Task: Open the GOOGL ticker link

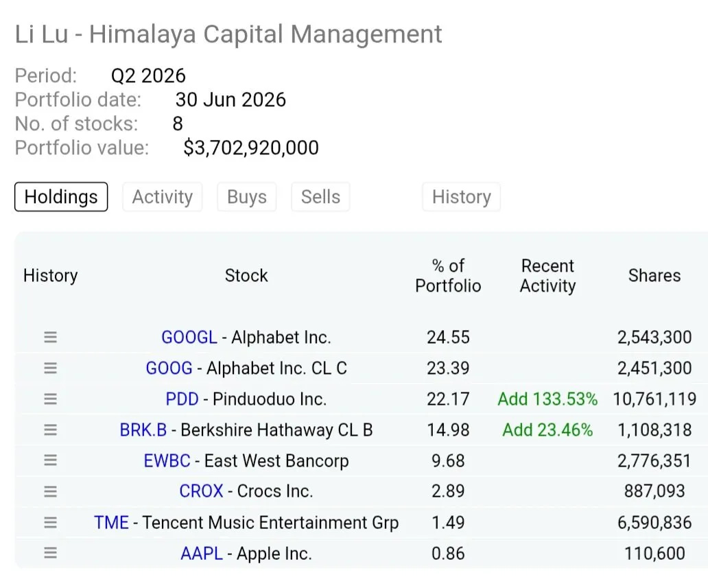Action: click(189, 338)
